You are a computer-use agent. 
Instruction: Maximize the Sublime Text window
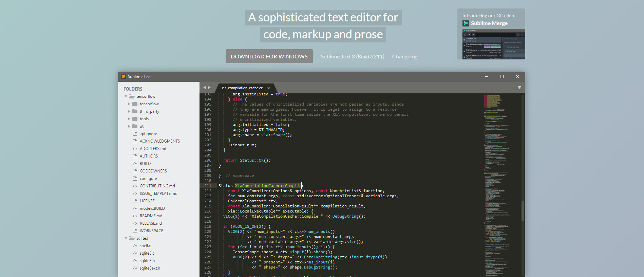tap(502, 76)
